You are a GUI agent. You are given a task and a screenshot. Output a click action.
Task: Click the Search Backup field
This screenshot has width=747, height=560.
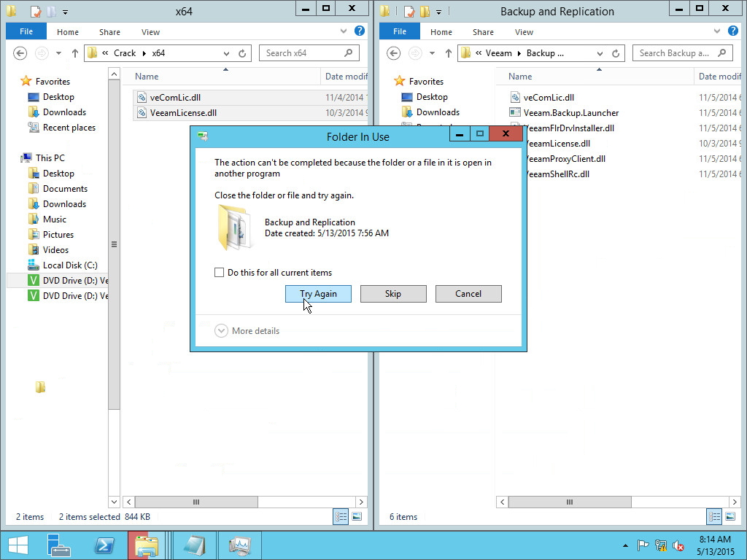pos(682,52)
